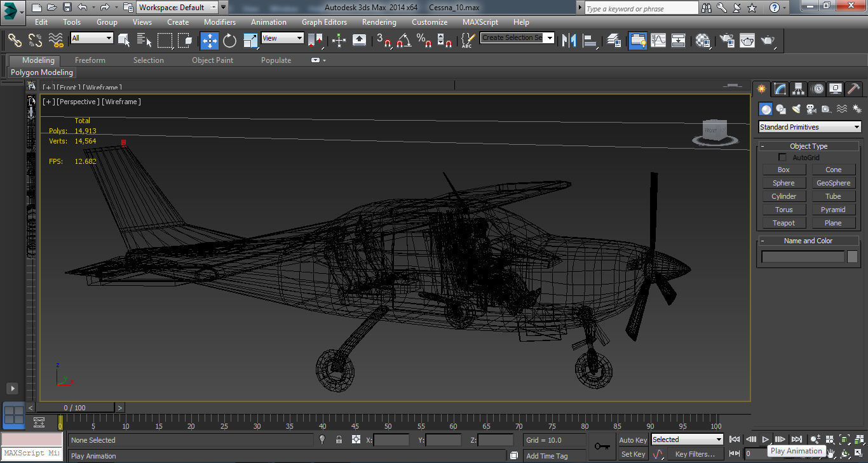Click the Unlink Selection tool
Image resolution: width=868 pixels, height=463 pixels.
pos(36,41)
